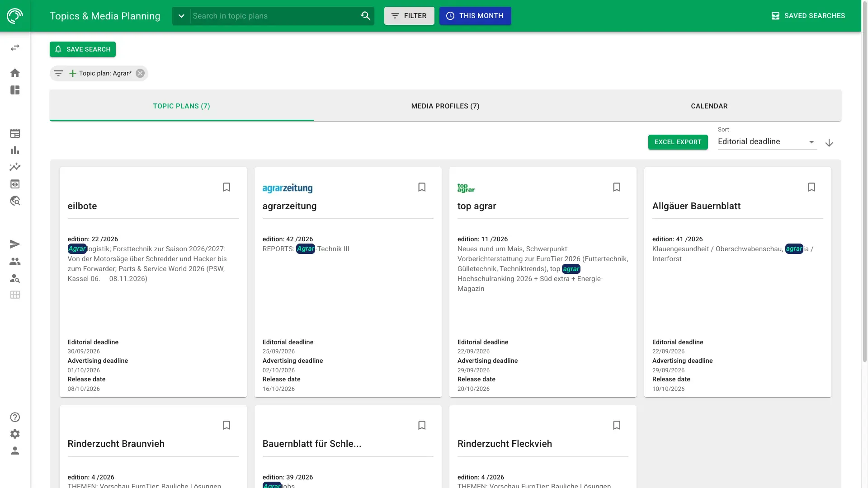The image size is (868, 488).
Task: Reverse sort order arrow icon
Action: (x=829, y=143)
